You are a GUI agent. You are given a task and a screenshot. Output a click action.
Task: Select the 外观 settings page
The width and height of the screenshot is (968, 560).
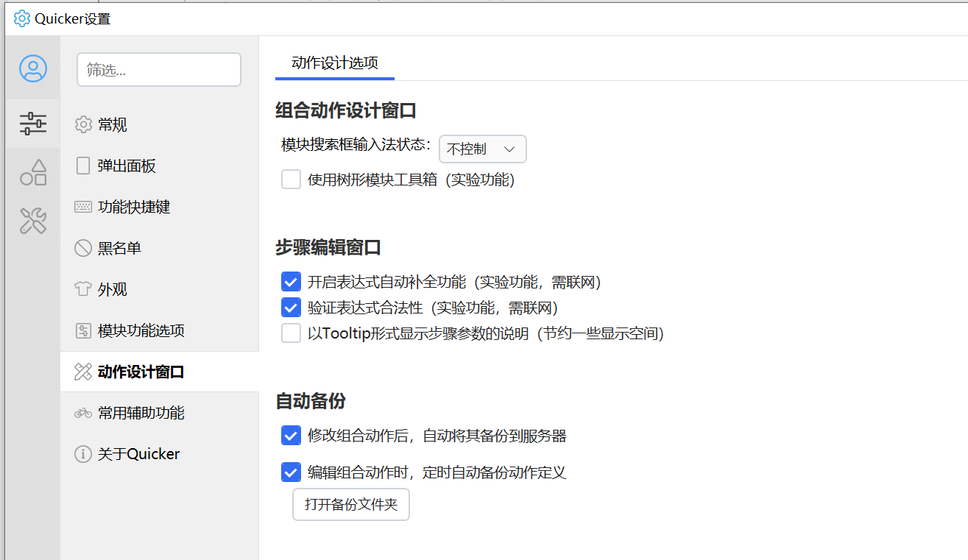160,290
